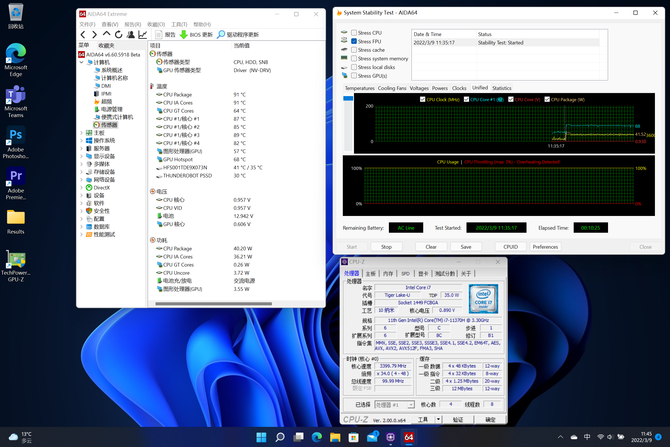Click the BIOS 更新 green arrow icon
Image resolution: width=670 pixels, height=447 pixels.
coord(183,34)
